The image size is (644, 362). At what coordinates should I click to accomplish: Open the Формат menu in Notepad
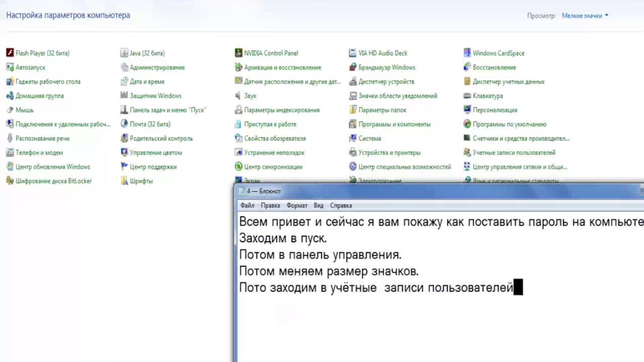[297, 205]
